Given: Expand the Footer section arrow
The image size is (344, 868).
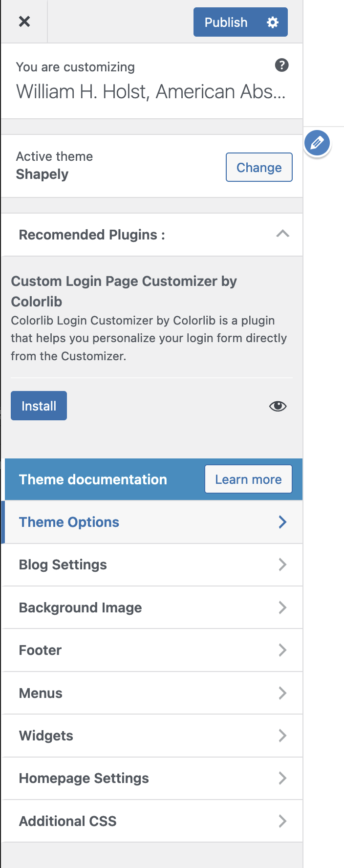Looking at the screenshot, I should click(x=282, y=650).
